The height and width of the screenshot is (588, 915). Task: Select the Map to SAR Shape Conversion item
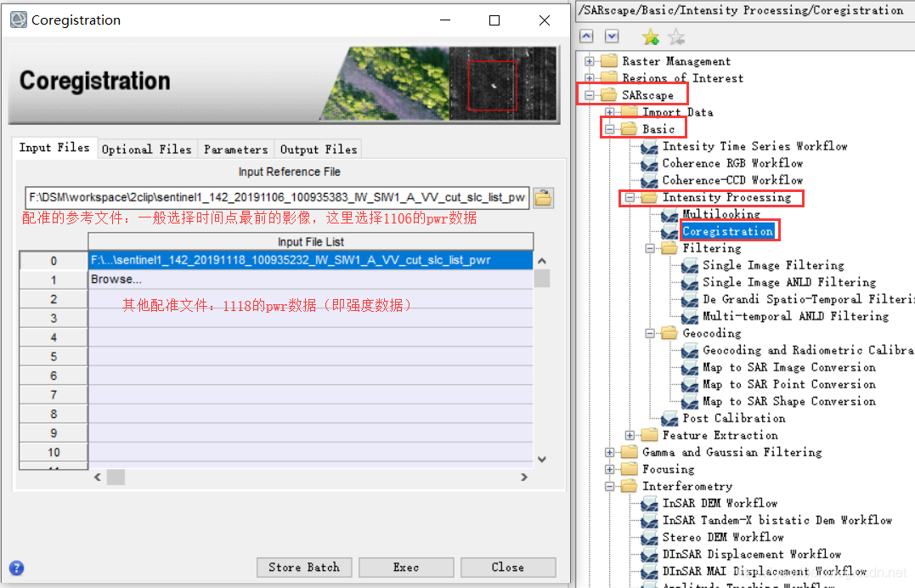[x=789, y=401]
